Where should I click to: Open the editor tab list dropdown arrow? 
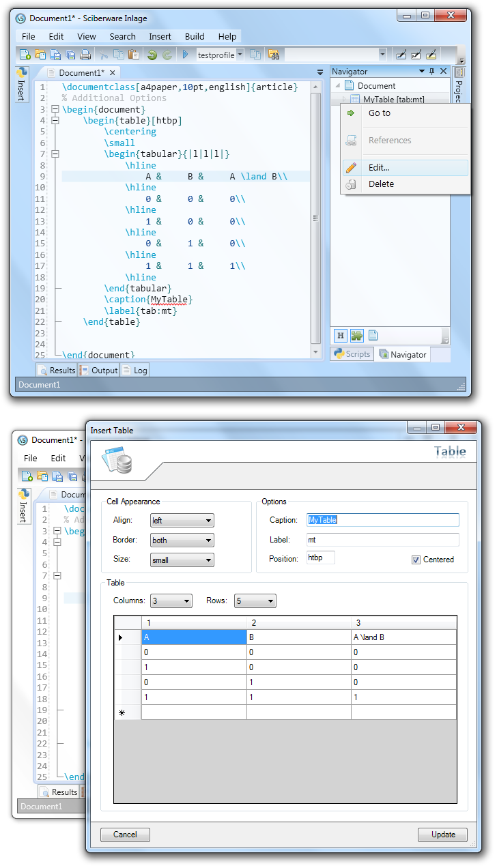(320, 72)
